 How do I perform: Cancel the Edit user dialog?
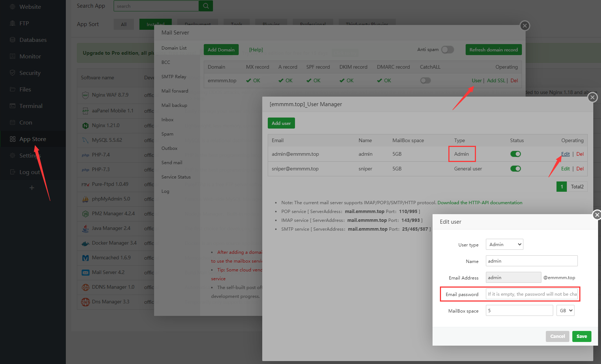pos(558,336)
